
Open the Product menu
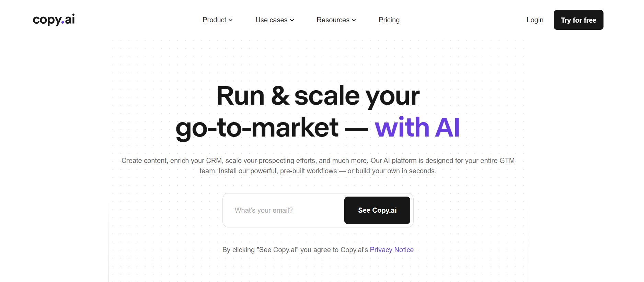pos(215,20)
